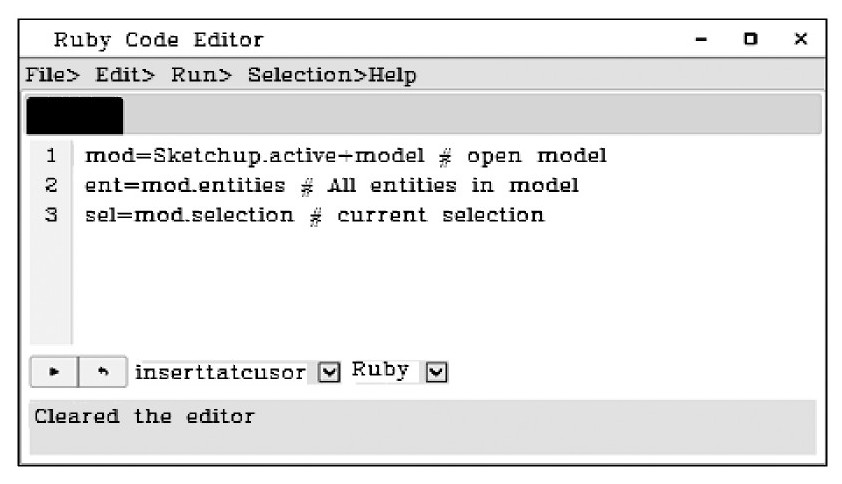Open the Help menu

[x=392, y=75]
